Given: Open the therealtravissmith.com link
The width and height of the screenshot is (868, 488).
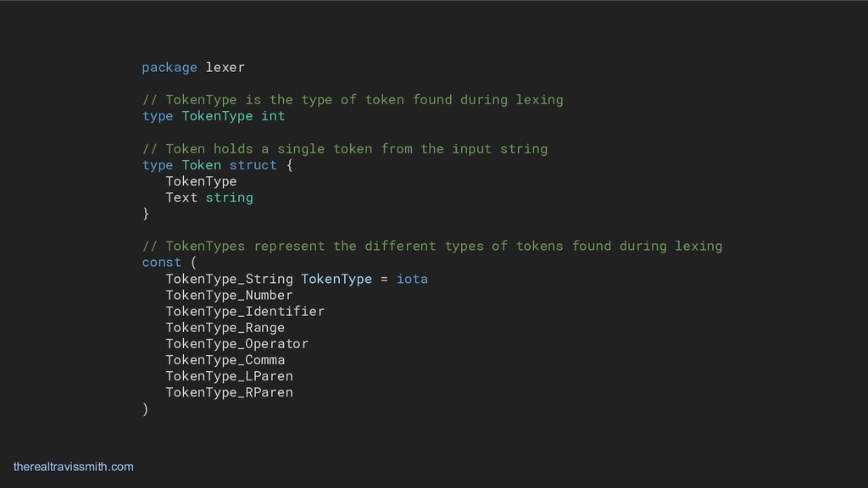Looking at the screenshot, I should 73,467.
